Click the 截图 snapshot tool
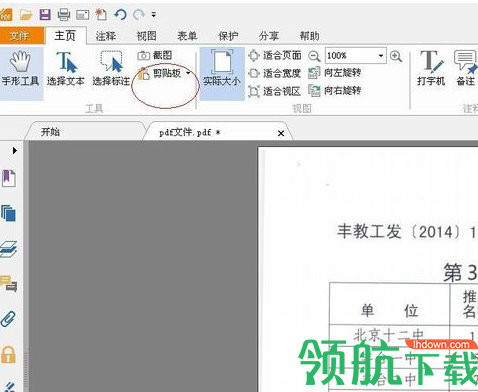Screen dimensions: 478x392 click(x=155, y=55)
